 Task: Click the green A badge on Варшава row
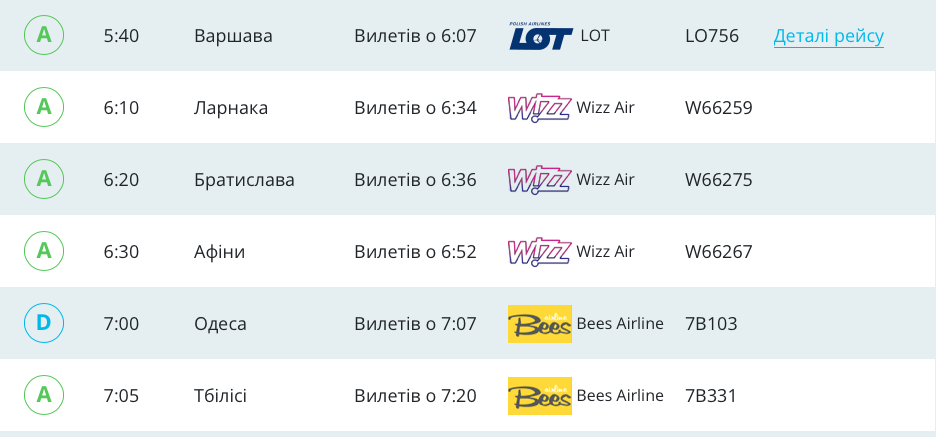tap(44, 36)
